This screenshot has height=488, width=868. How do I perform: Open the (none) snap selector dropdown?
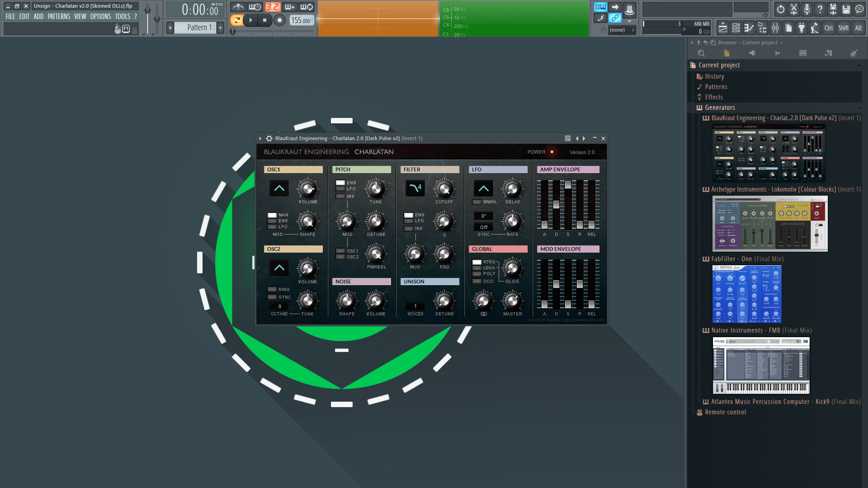622,30
